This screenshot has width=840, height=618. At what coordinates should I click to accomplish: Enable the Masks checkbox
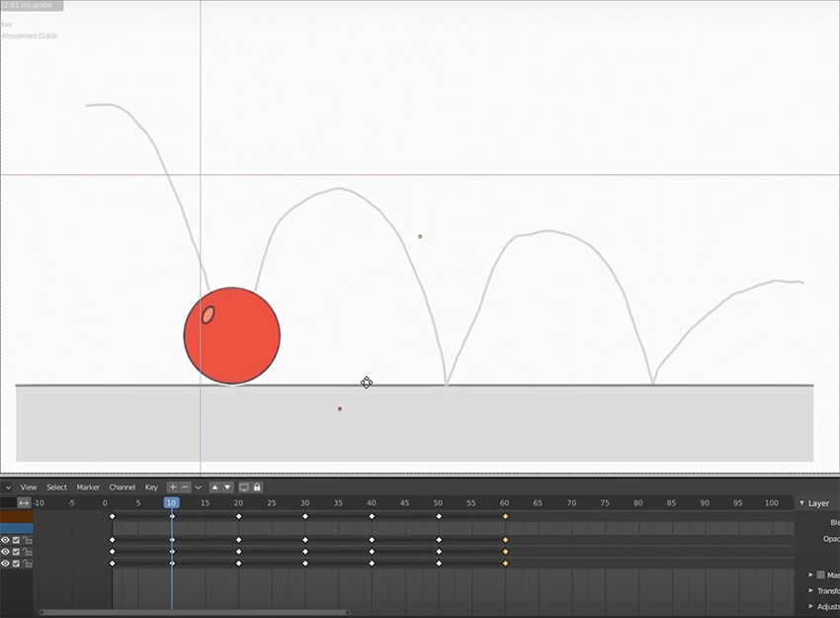820,575
